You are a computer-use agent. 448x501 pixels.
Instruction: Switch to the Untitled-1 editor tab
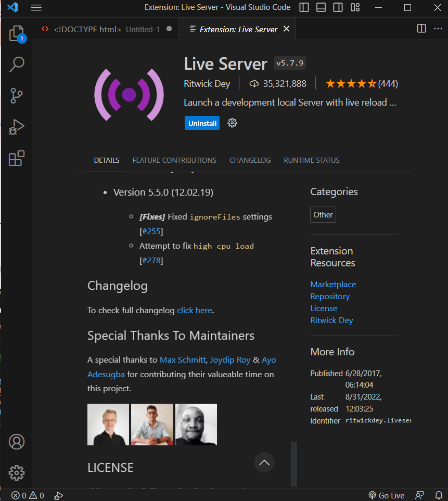[106, 29]
